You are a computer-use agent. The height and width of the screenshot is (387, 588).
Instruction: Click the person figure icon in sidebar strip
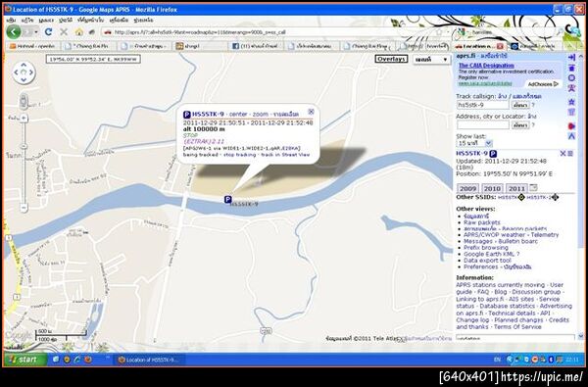[x=571, y=88]
